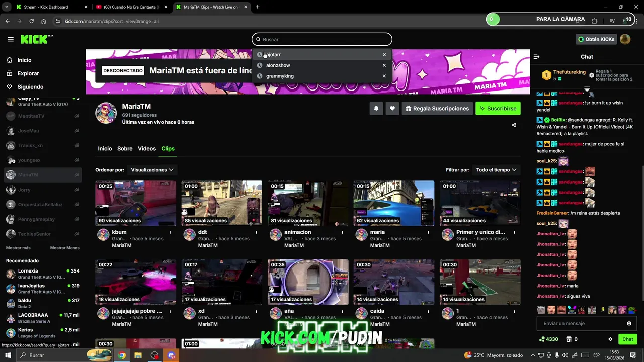Open options menu for Primer y unico clip
The image size is (644, 362).
[x=514, y=232]
